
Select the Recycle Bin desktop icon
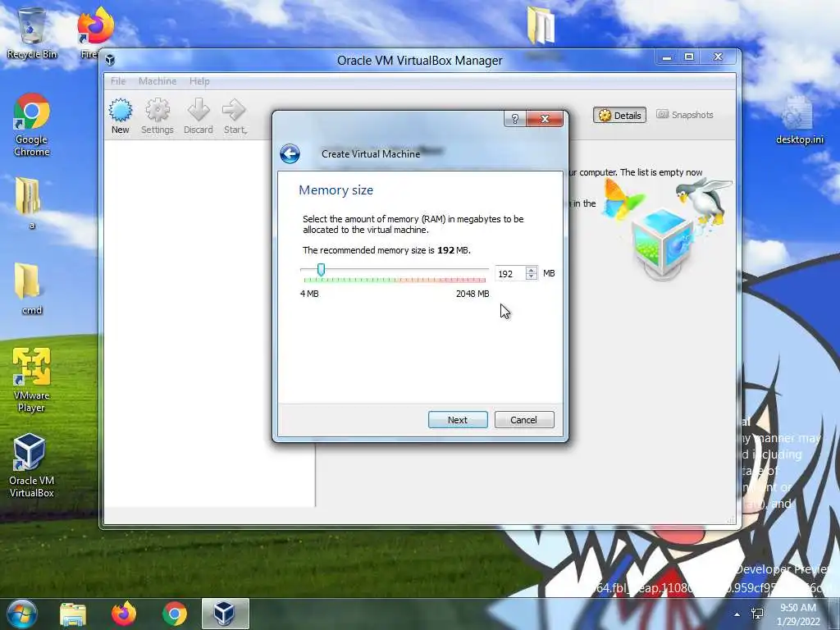[x=32, y=33]
